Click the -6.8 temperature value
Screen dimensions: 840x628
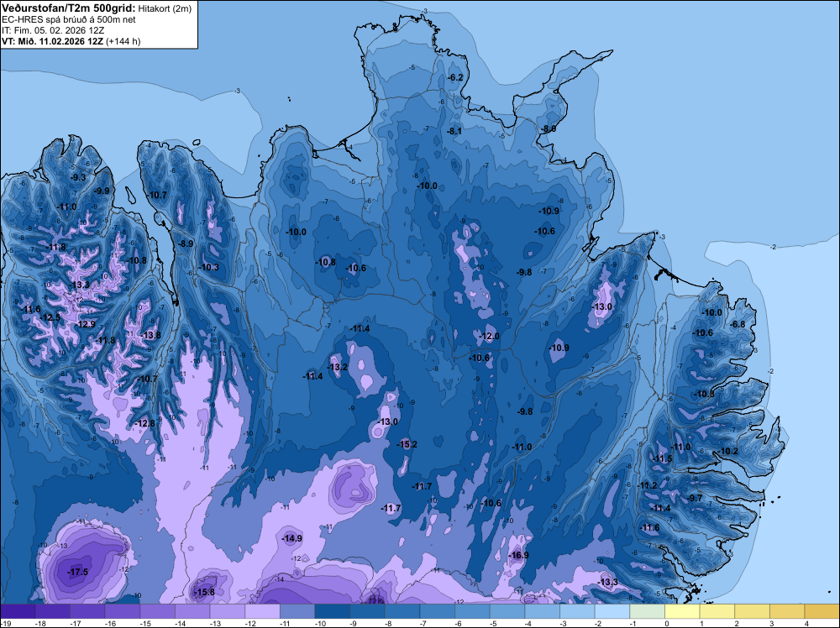[738, 324]
